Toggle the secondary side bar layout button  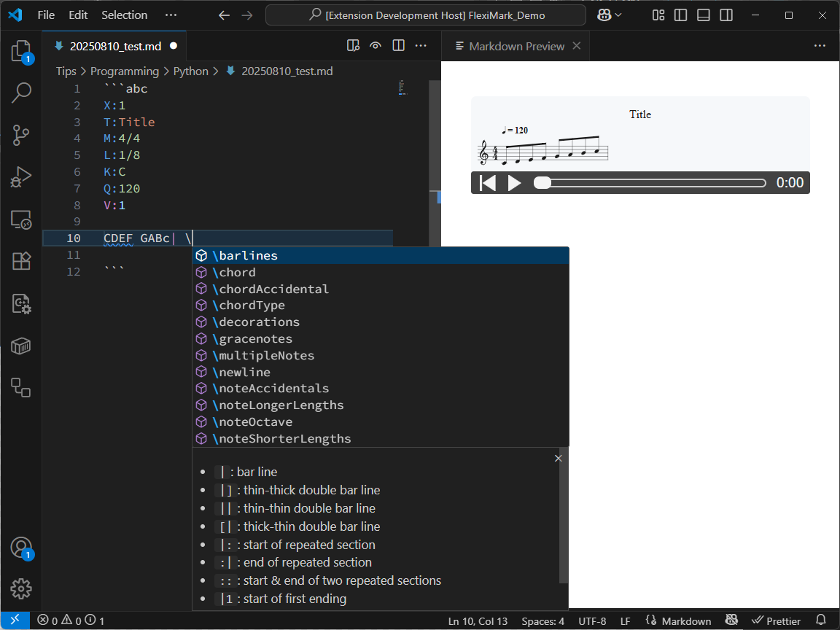(726, 15)
